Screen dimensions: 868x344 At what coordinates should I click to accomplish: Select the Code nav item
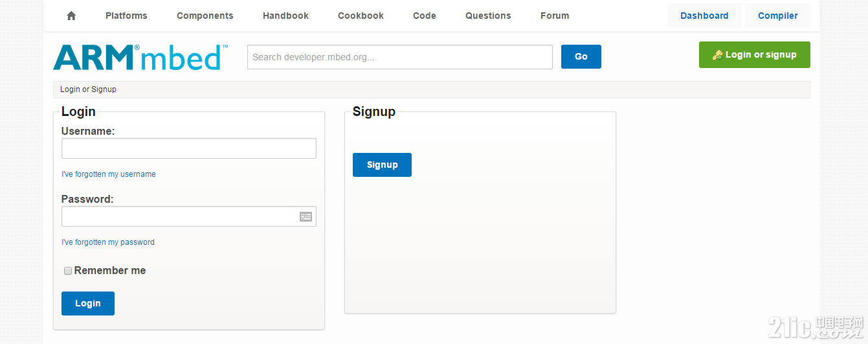tap(425, 16)
